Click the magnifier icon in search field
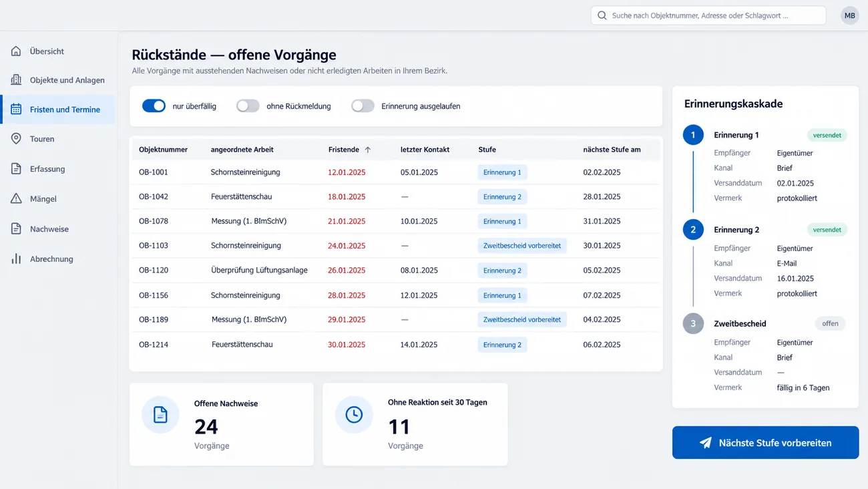 (x=602, y=15)
